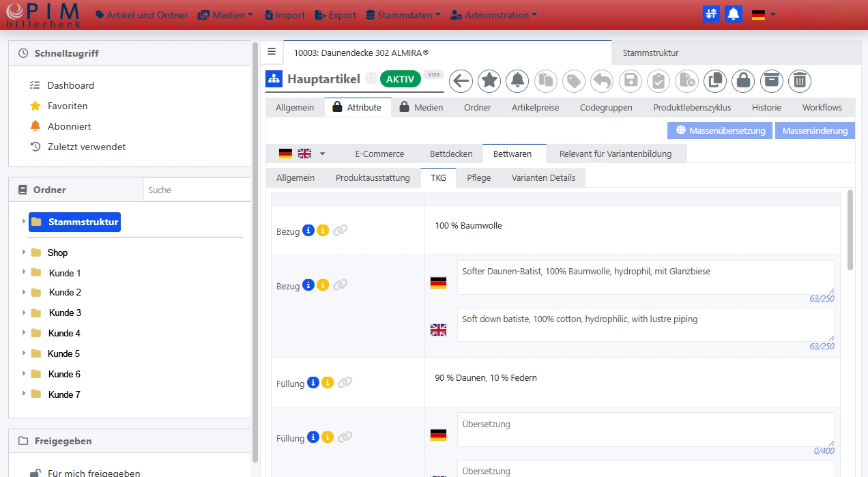Subscribe via bell icon in article toolbar

click(517, 81)
